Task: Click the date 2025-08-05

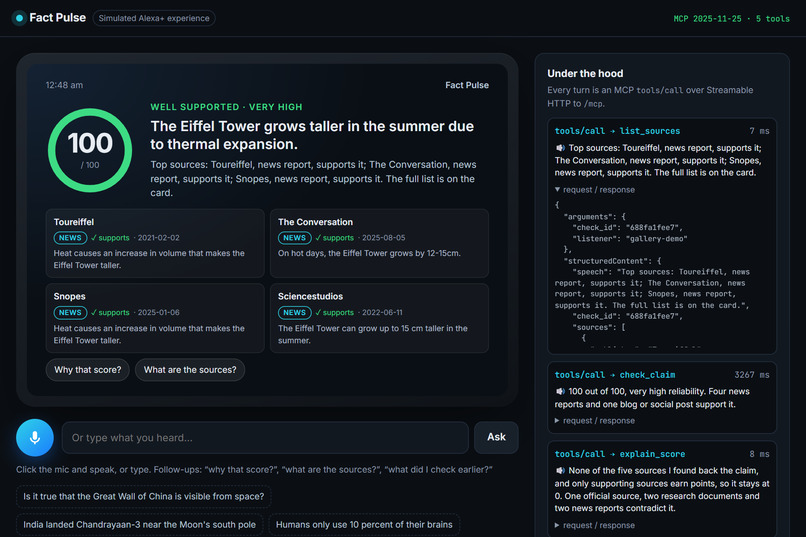Action: [x=383, y=238]
